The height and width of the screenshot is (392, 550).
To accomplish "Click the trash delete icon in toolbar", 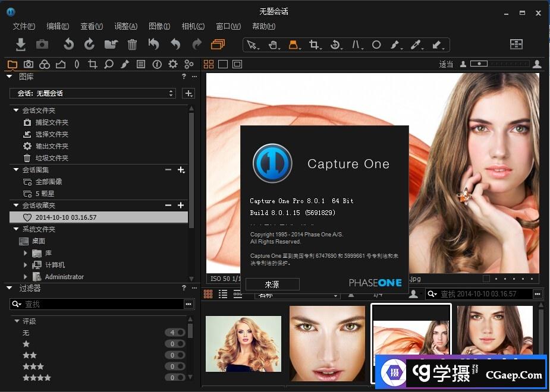I will tap(132, 45).
